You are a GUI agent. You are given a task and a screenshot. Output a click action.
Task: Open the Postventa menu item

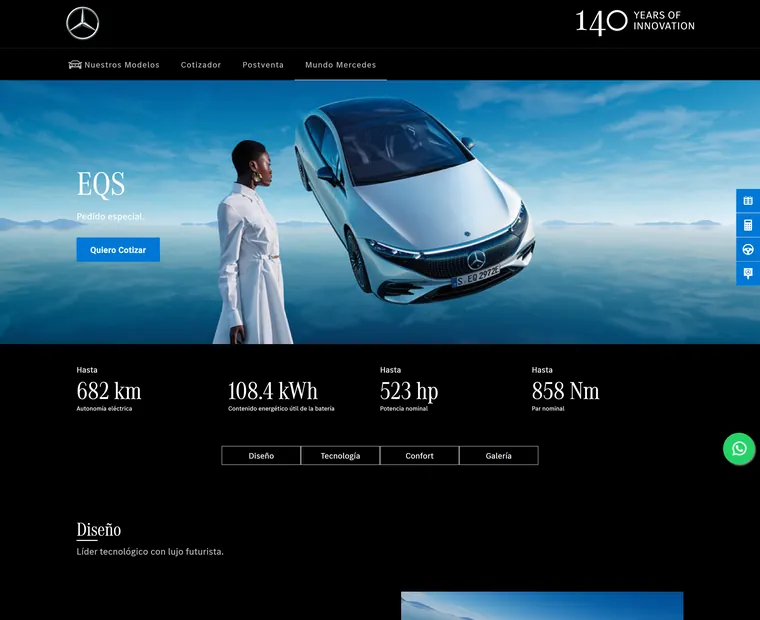pos(263,64)
